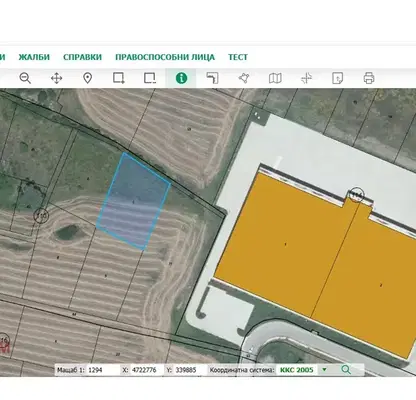This screenshot has height=400, width=416.
Task: Open the ЖАЛБИ menu
Action: coord(34,57)
